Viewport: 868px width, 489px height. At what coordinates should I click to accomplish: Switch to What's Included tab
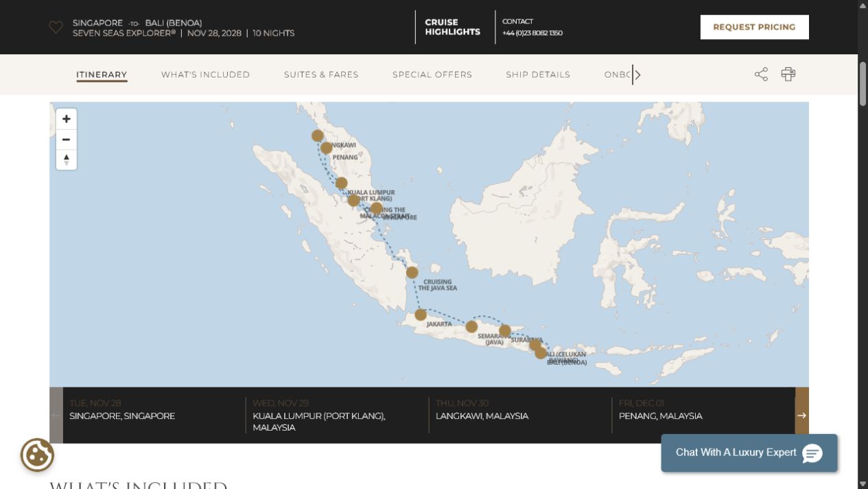(x=205, y=75)
